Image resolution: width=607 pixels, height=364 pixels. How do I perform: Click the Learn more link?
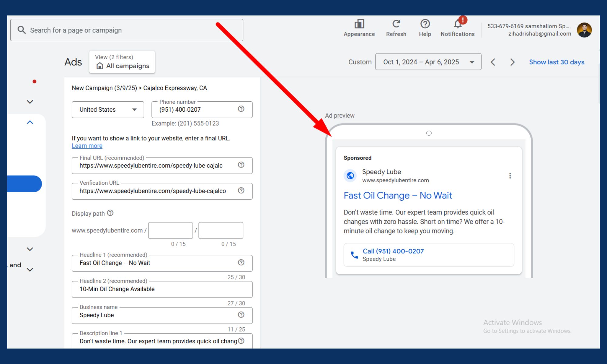(x=87, y=146)
